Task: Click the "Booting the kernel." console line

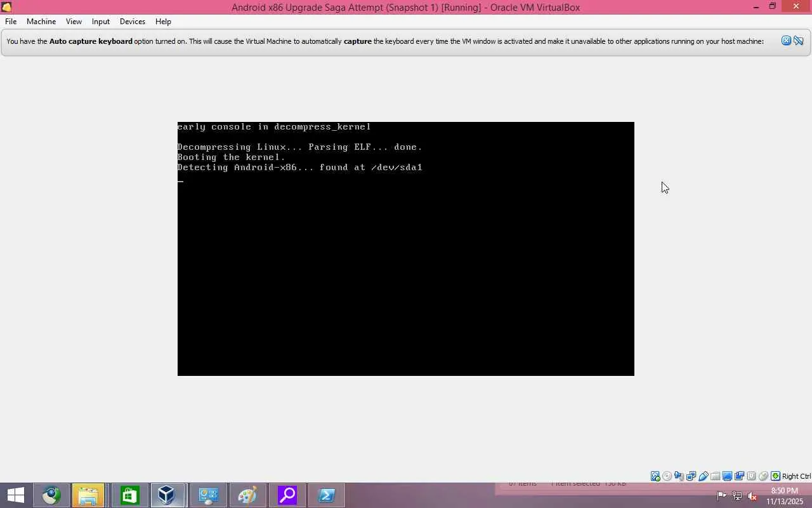Action: pos(232,157)
